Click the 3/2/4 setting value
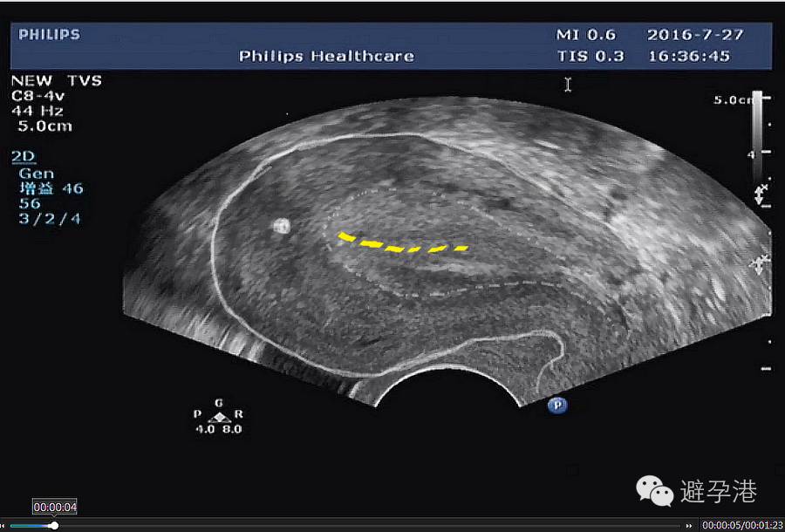 [50, 219]
